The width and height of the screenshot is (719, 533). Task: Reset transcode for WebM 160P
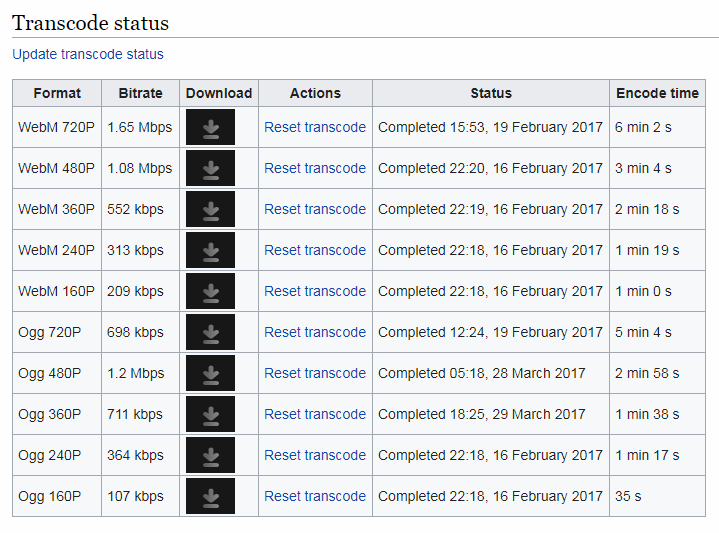[x=315, y=291]
